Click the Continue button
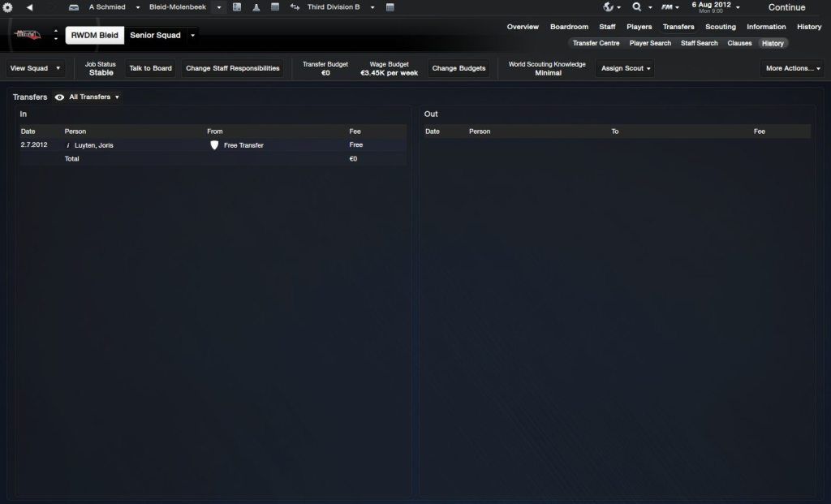831x504 pixels. [x=787, y=7]
